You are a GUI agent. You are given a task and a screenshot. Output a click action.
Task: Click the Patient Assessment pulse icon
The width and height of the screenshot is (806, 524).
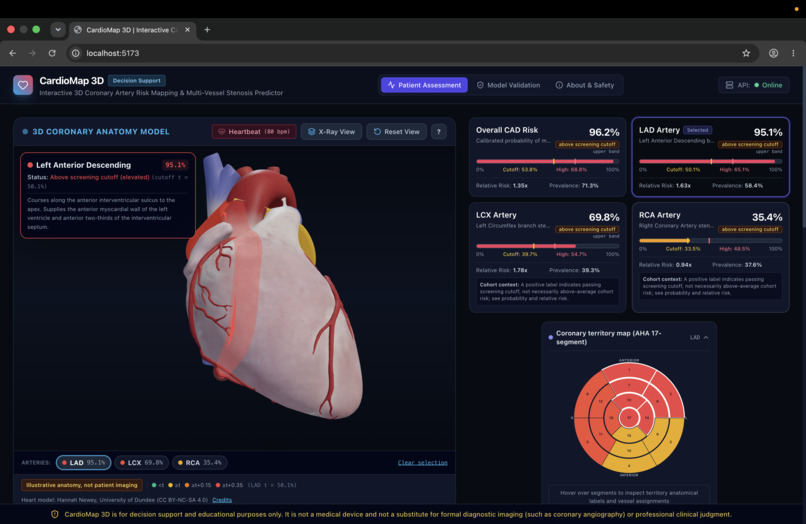click(391, 85)
